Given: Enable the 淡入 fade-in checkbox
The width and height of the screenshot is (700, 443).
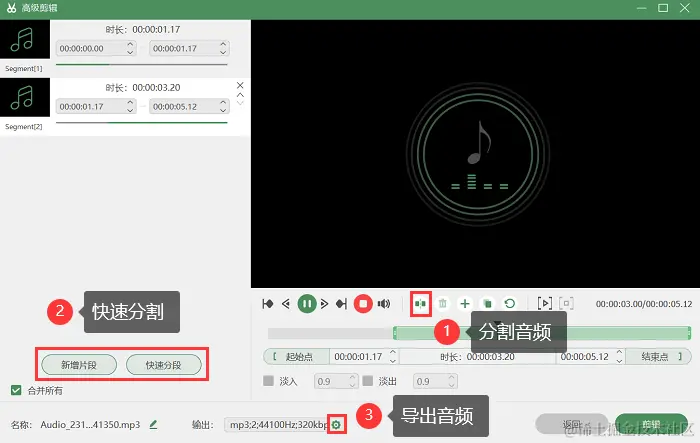Looking at the screenshot, I should pos(268,381).
